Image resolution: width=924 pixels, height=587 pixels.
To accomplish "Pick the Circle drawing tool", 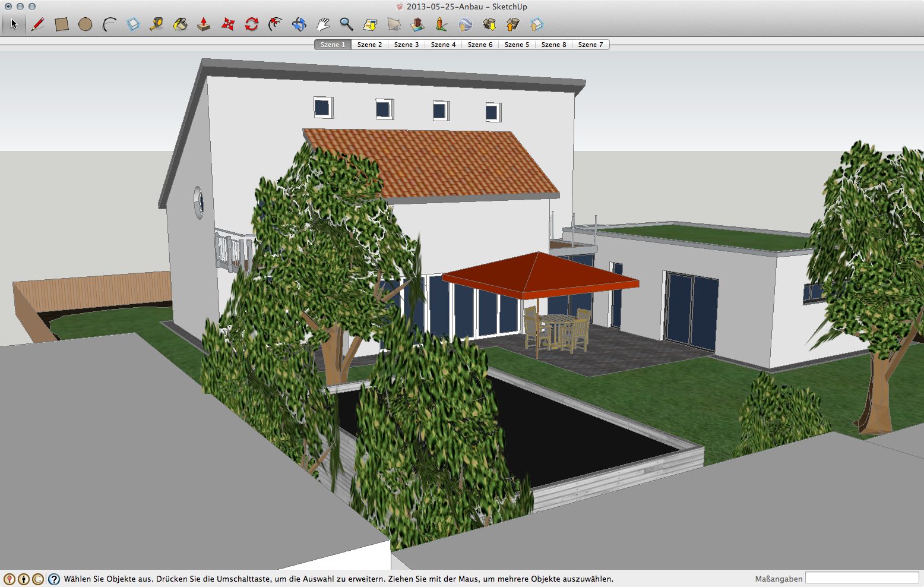I will [85, 24].
